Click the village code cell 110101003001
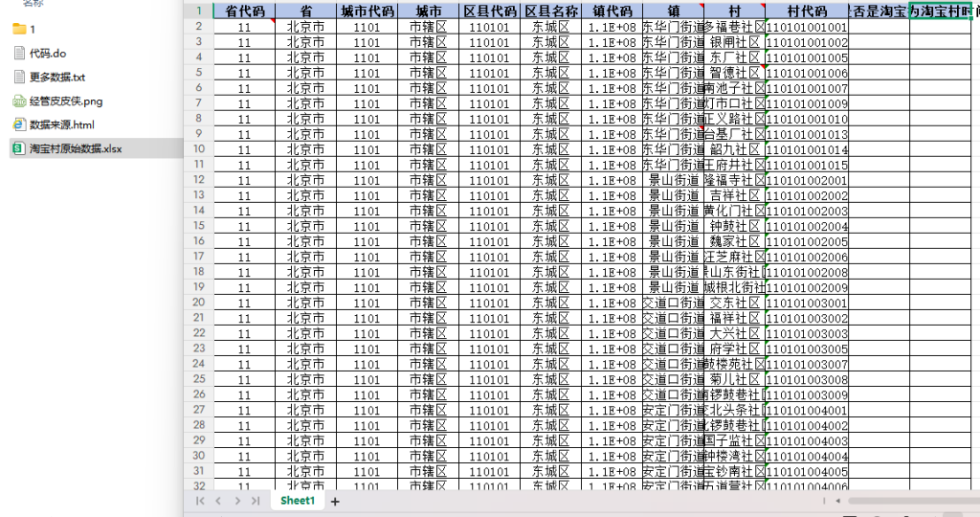This screenshot has width=980, height=517. click(x=807, y=303)
